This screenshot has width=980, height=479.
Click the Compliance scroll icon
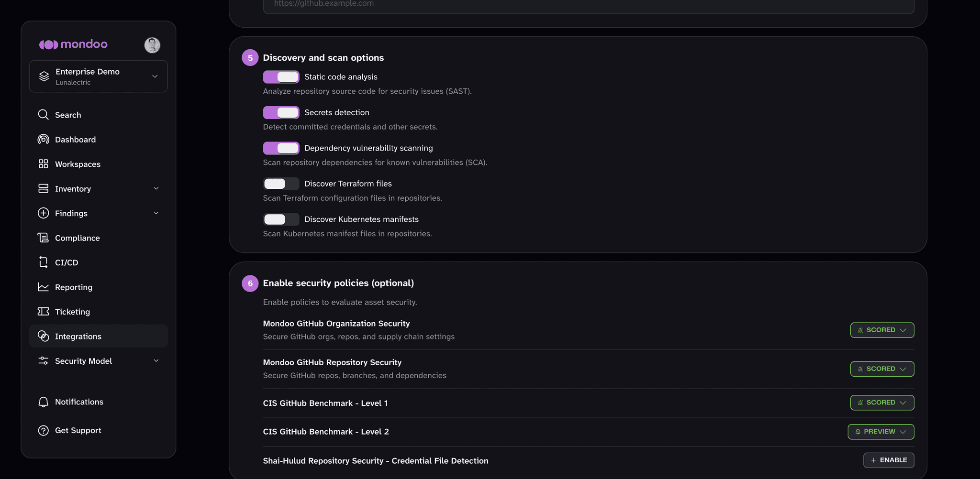click(44, 238)
